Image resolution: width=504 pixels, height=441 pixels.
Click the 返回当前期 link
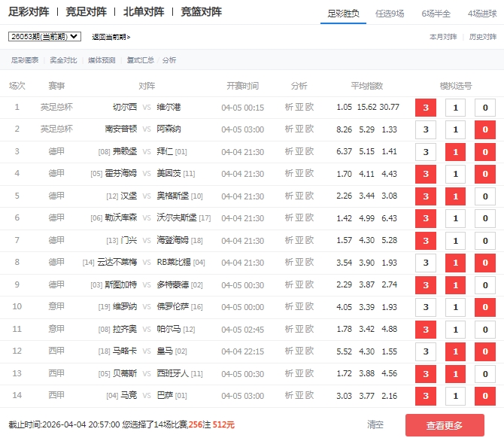(x=111, y=37)
